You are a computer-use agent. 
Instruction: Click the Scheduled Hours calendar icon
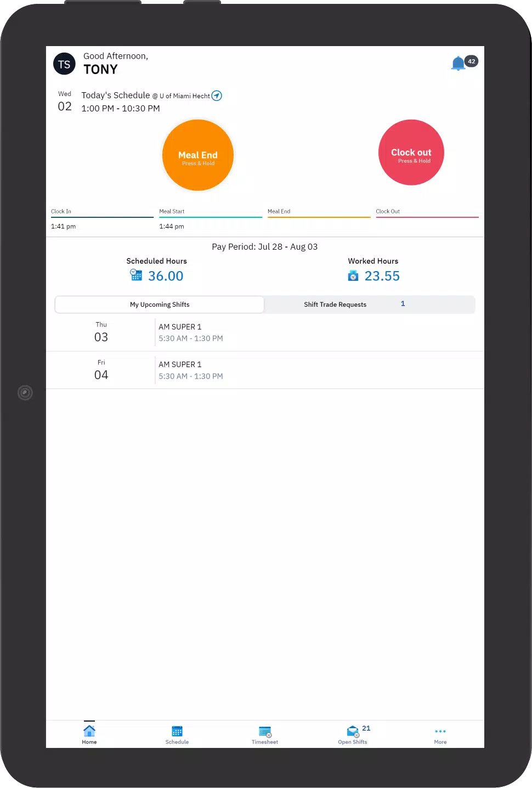(136, 275)
